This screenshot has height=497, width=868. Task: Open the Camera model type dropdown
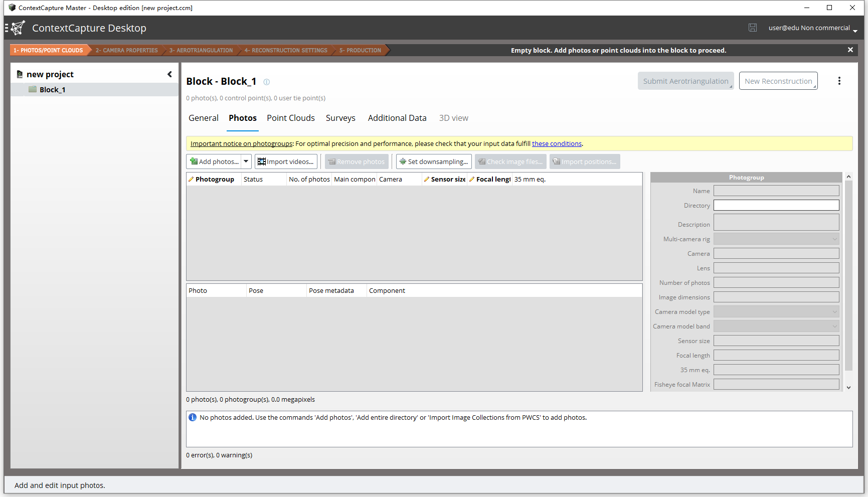[776, 311]
